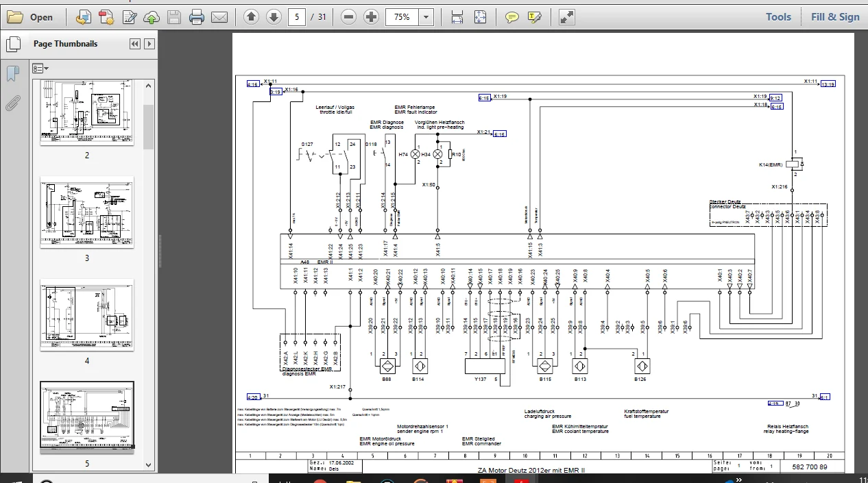Screen dimensions: 868x483
Task: Click the thumbnails panel vertical scrollbar
Action: pyautogui.click(x=149, y=127)
